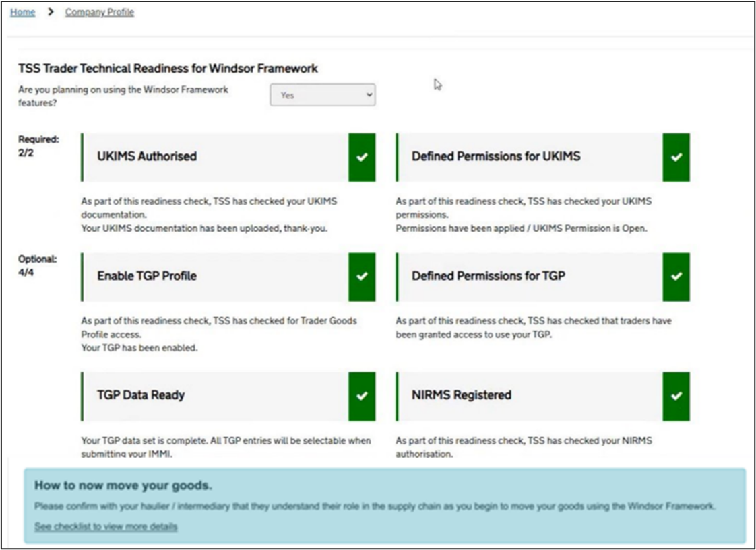Click 'traders have been granted access to use your TGP' text
The width and height of the screenshot is (756, 550).
tap(534, 327)
